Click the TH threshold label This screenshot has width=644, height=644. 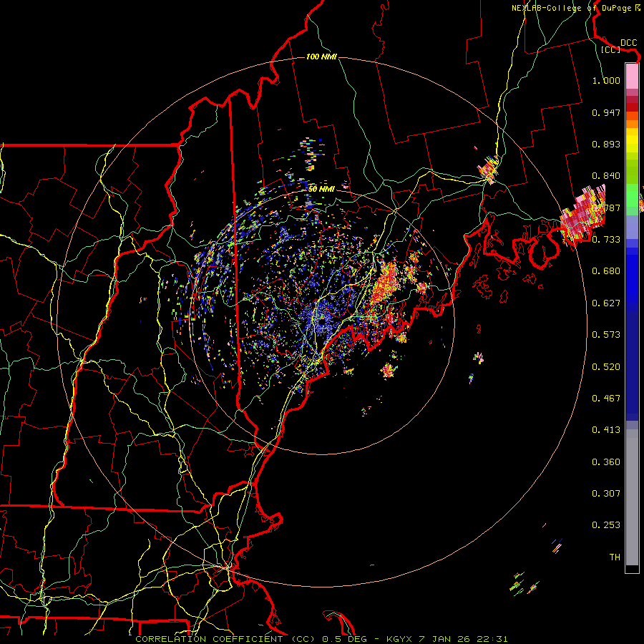click(x=615, y=557)
